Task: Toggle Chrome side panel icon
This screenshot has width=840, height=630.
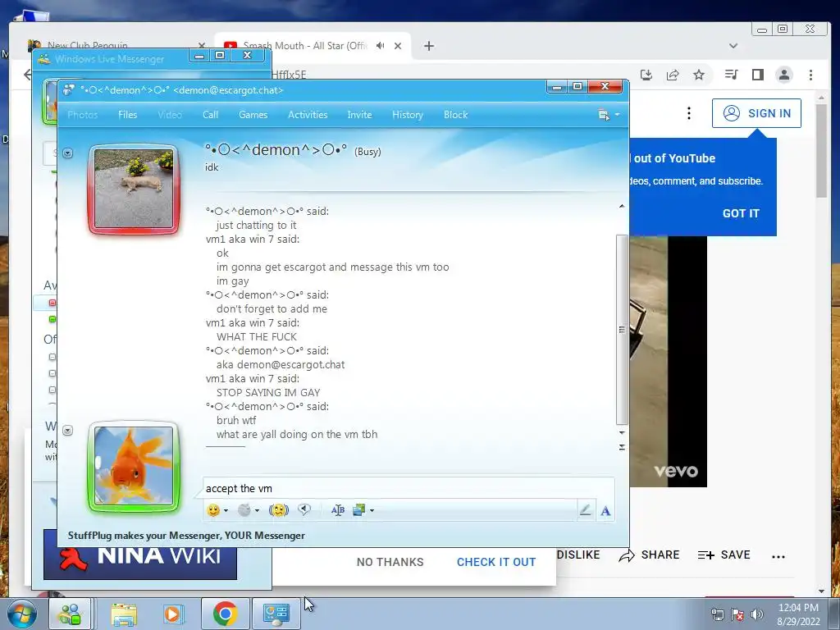Action: [x=757, y=75]
